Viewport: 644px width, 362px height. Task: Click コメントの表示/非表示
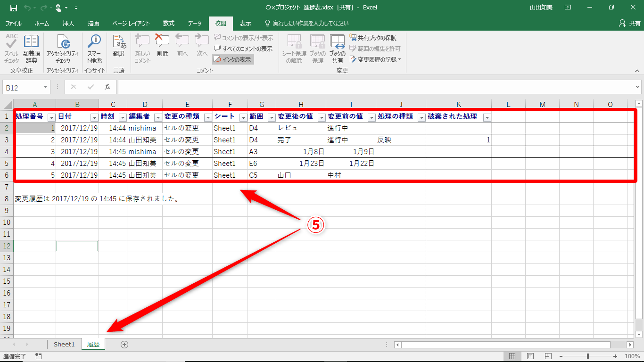coord(243,38)
